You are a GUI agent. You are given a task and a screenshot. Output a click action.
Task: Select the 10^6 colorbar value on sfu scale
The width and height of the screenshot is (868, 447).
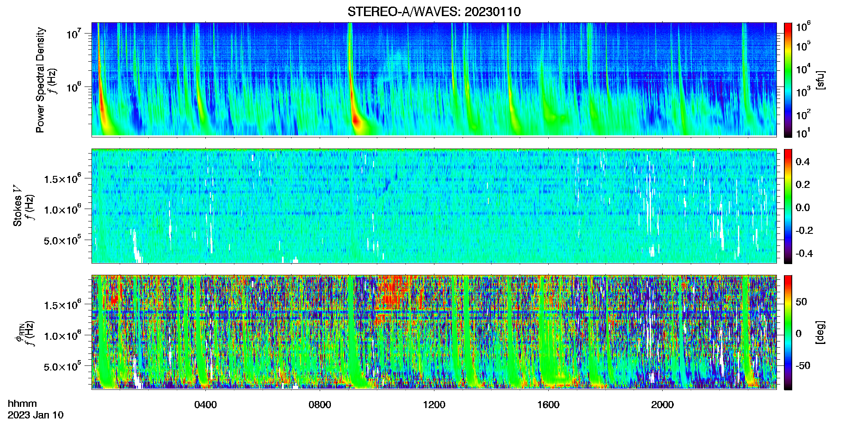803,26
